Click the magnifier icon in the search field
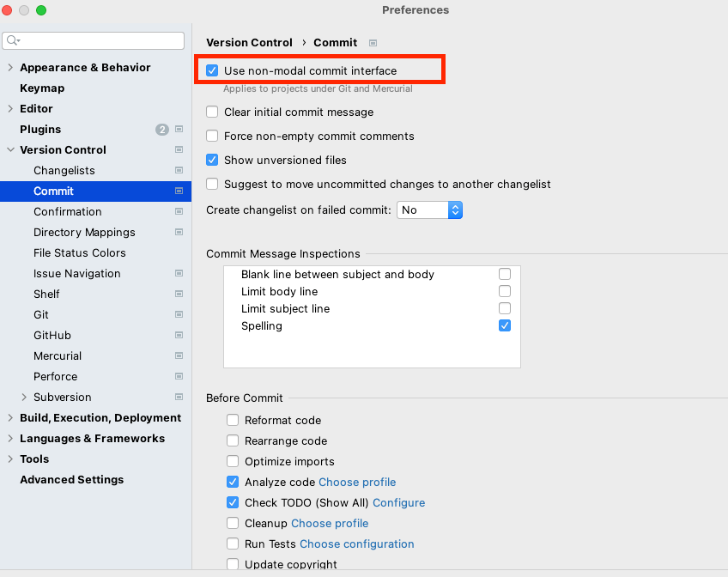 (12, 40)
